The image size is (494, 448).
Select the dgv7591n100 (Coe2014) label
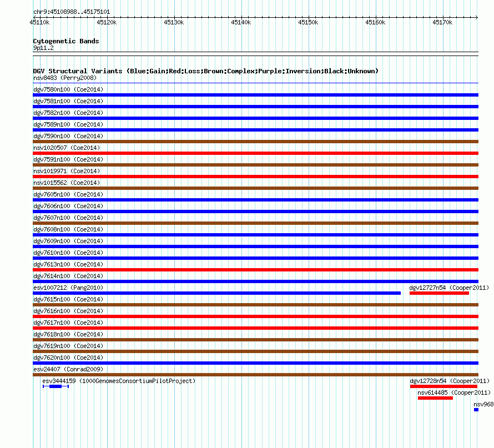coord(68,159)
